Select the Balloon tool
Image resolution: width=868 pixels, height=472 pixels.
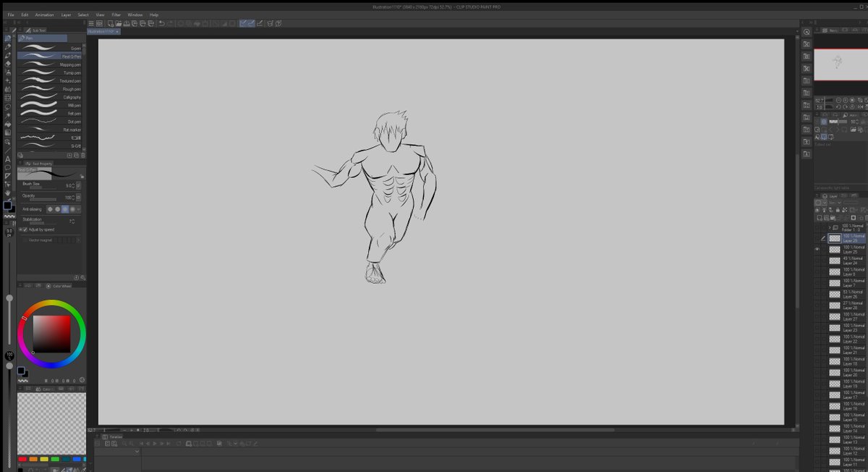(x=7, y=167)
